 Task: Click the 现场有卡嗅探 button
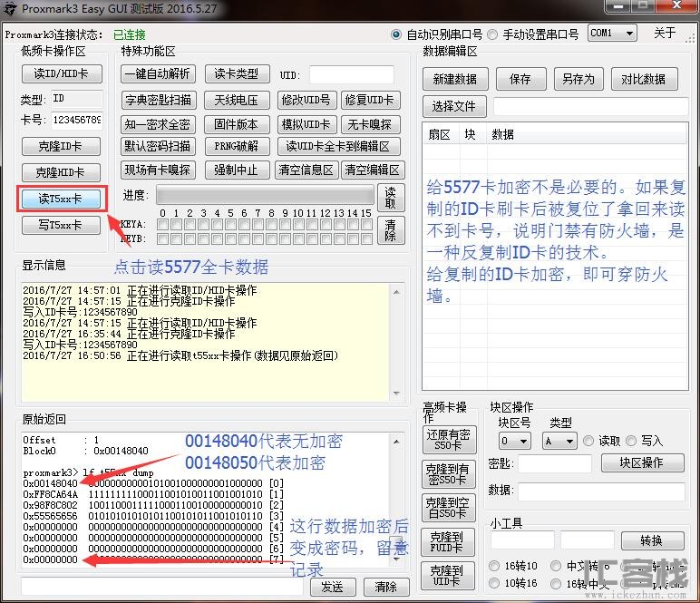(158, 170)
